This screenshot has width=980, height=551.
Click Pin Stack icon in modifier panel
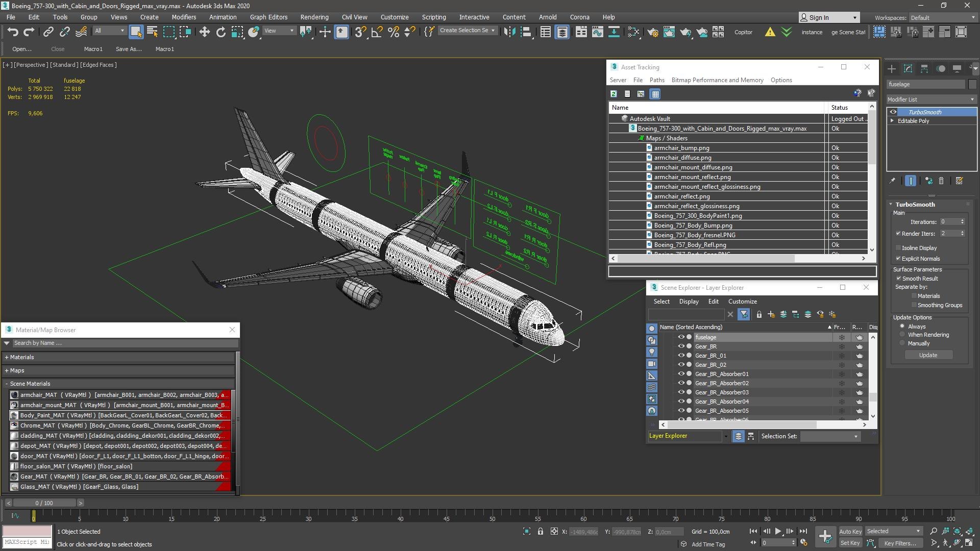[892, 181]
